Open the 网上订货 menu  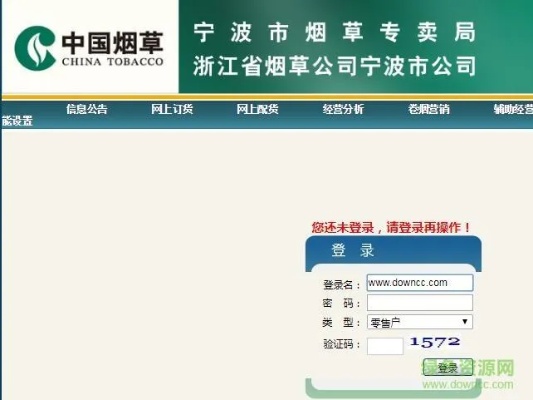172,109
